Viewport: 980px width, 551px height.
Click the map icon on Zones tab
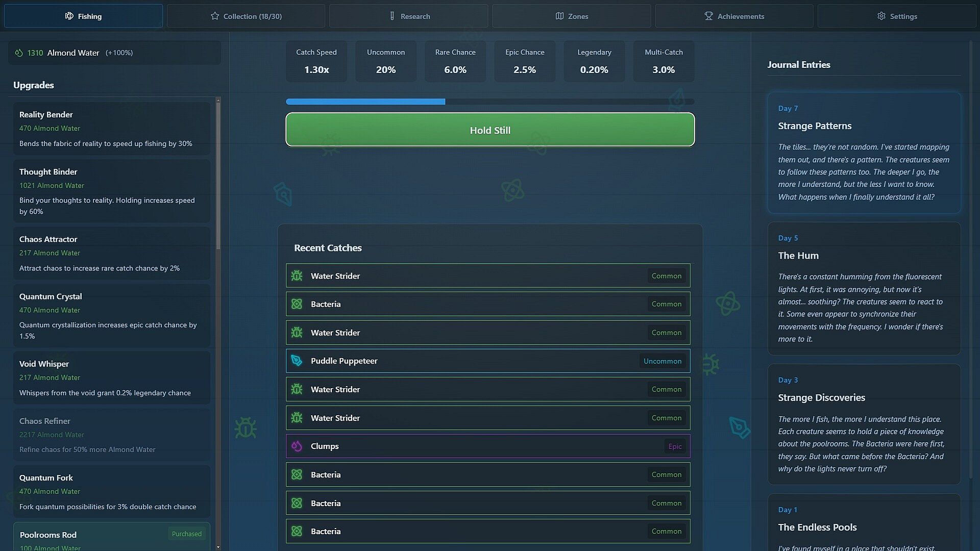559,16
